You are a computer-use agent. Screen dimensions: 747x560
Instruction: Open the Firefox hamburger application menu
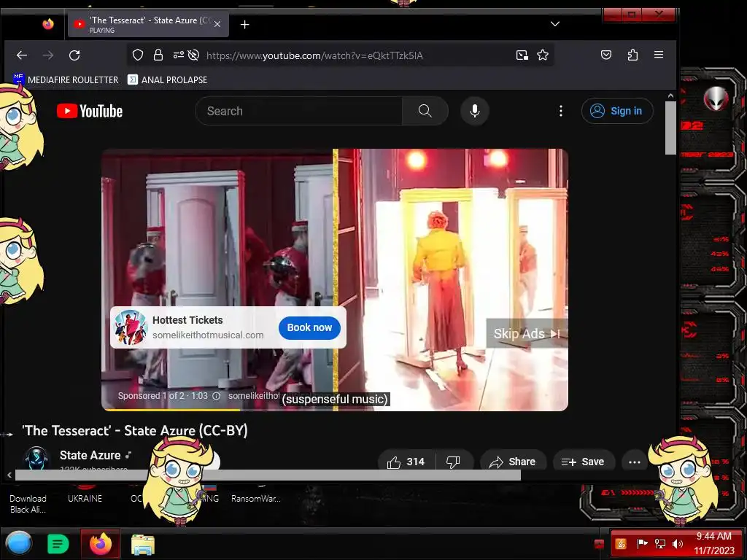[x=659, y=55]
